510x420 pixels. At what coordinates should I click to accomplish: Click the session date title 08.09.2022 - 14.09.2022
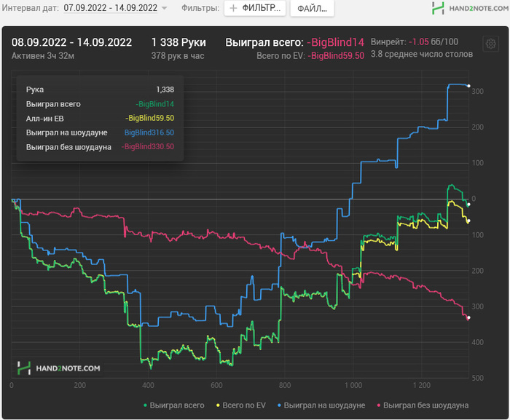click(71, 42)
